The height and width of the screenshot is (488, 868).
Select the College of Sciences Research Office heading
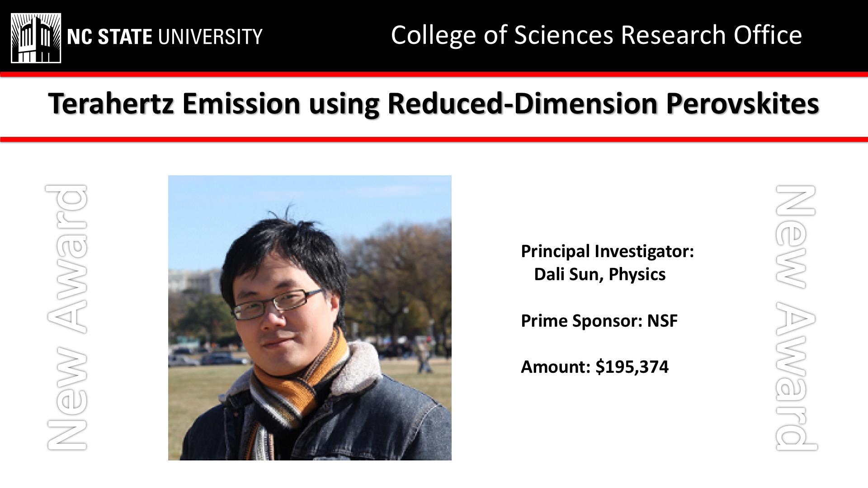[x=596, y=35]
